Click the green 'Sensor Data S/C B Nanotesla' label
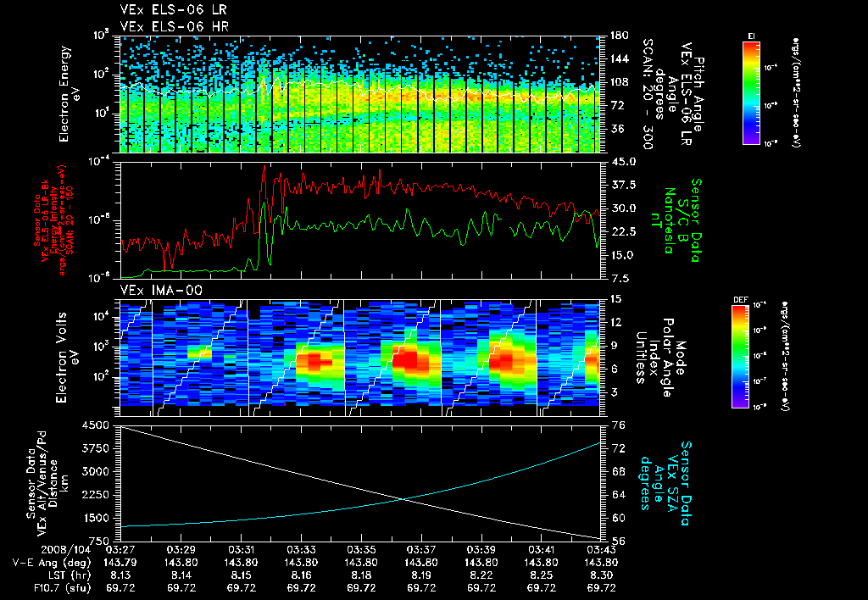The height and width of the screenshot is (600, 868). point(677,220)
